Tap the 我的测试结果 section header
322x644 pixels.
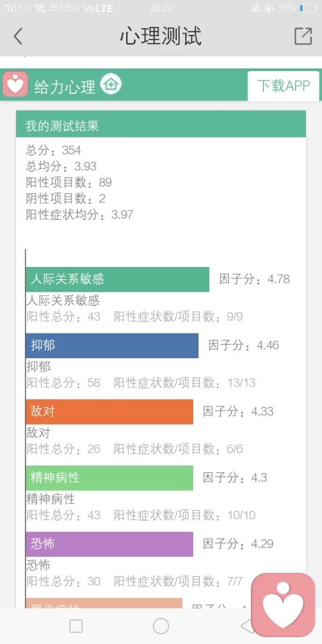[161, 124]
